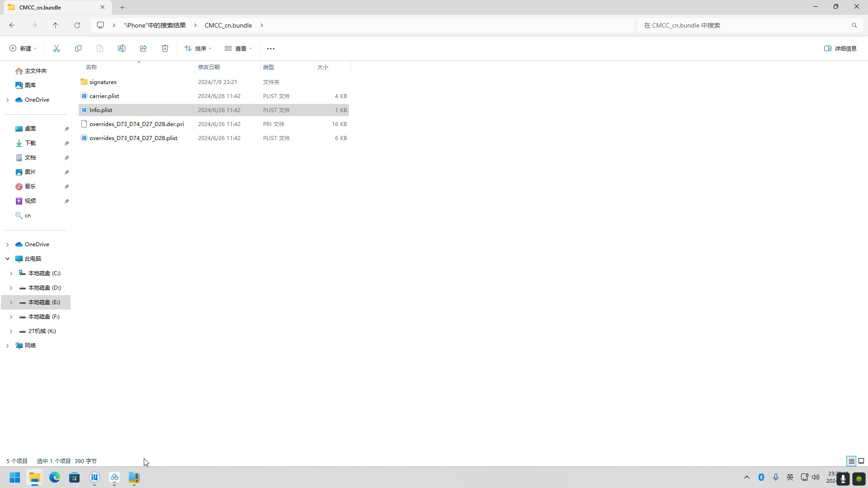Open File Explorer from taskbar

(34, 478)
